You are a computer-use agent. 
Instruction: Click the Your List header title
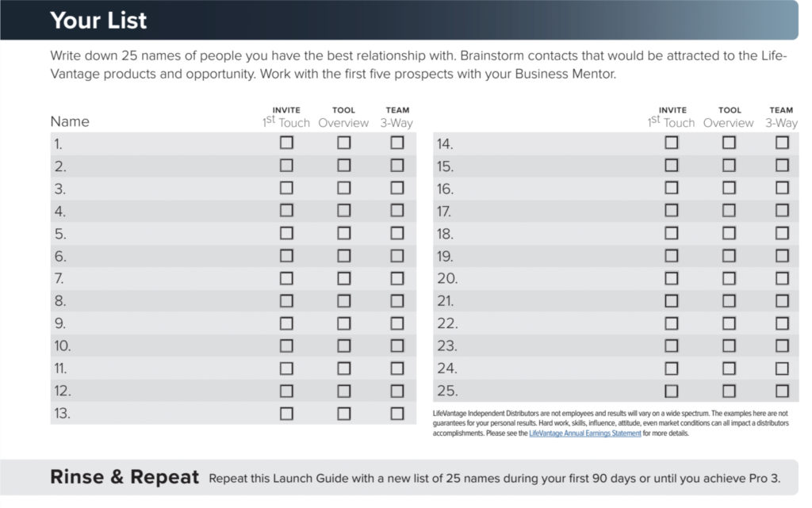pos(98,20)
